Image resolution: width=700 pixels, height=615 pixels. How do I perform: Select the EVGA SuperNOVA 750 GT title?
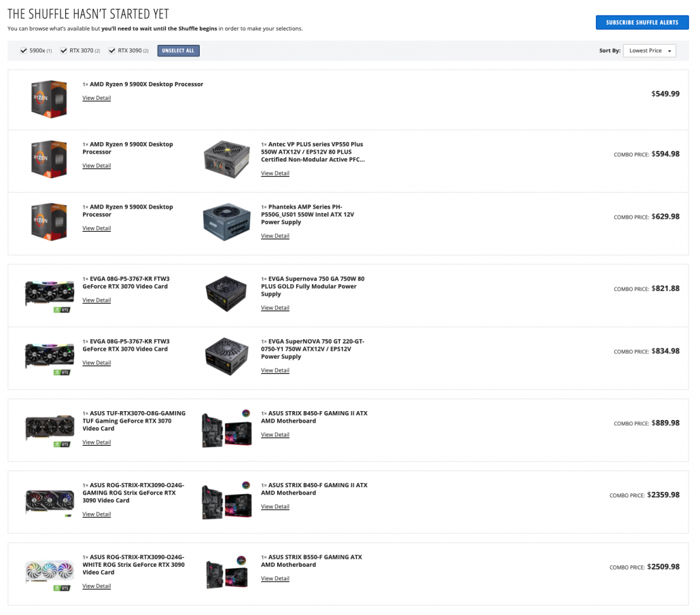pos(313,349)
